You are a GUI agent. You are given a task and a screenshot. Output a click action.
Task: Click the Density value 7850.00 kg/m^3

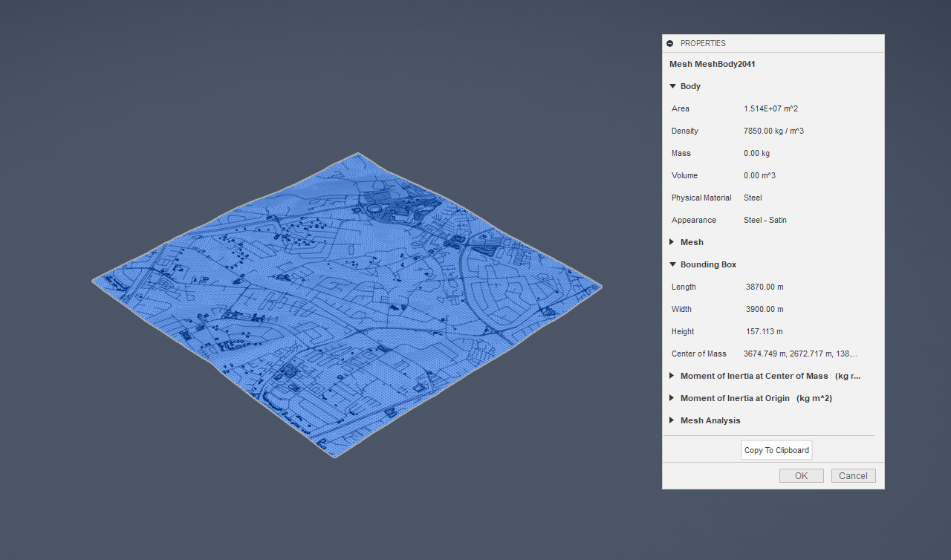coord(773,131)
